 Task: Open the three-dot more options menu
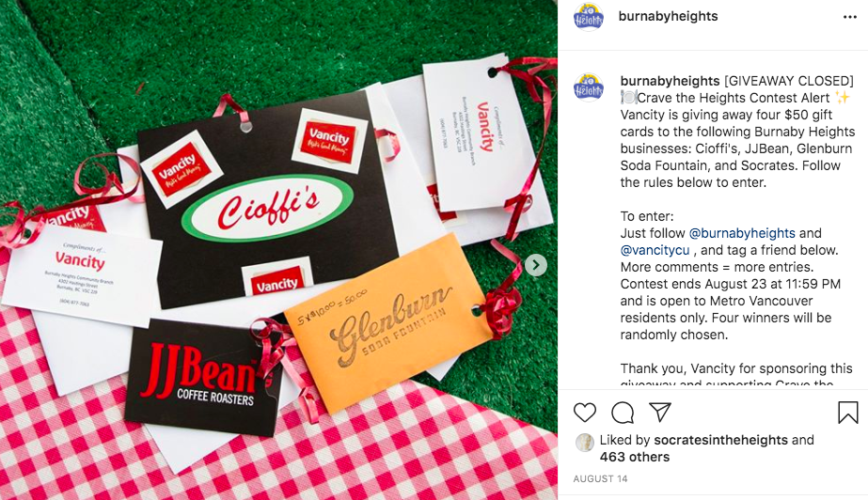850,17
